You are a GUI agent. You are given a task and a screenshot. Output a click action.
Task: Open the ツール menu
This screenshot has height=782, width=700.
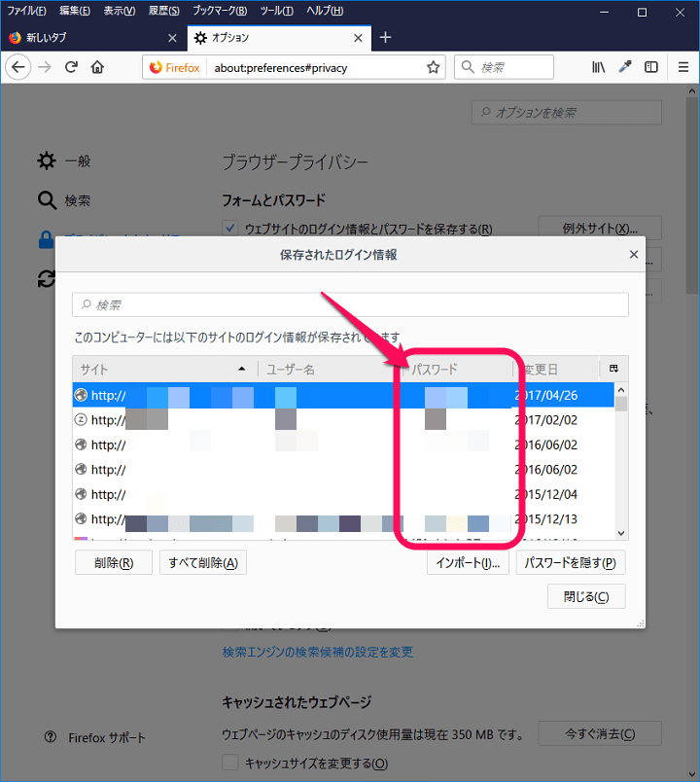pos(277,11)
